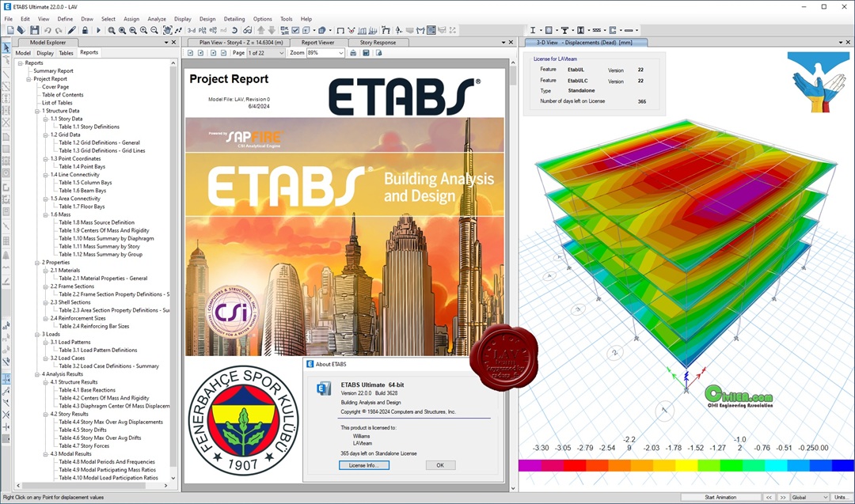
Task: Click the I-section design icon in the right toolbar
Action: (x=533, y=30)
